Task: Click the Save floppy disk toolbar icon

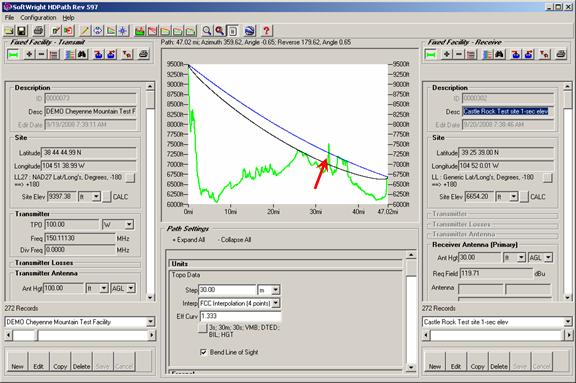Action: coord(22,31)
